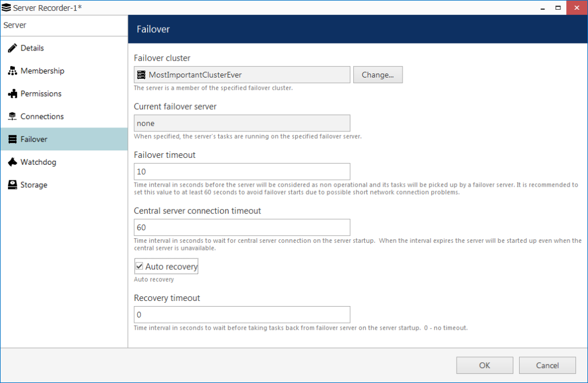This screenshot has width=588, height=383.
Task: Select the Recovery timeout input box
Action: pos(242,315)
